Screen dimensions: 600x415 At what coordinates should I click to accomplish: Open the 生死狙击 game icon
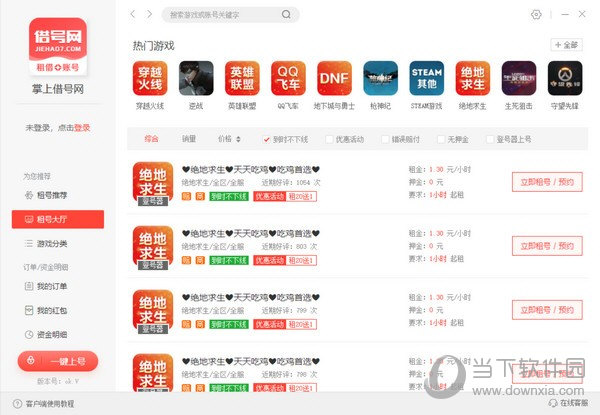click(519, 78)
